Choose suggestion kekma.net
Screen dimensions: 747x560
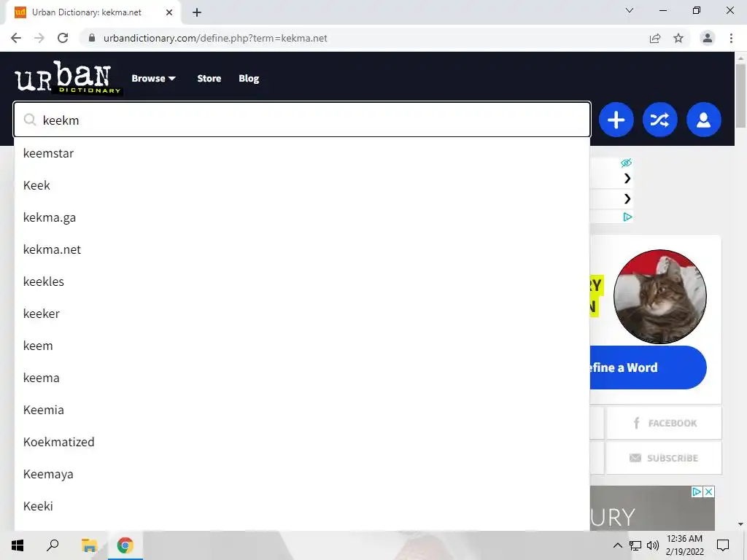[x=302, y=249]
